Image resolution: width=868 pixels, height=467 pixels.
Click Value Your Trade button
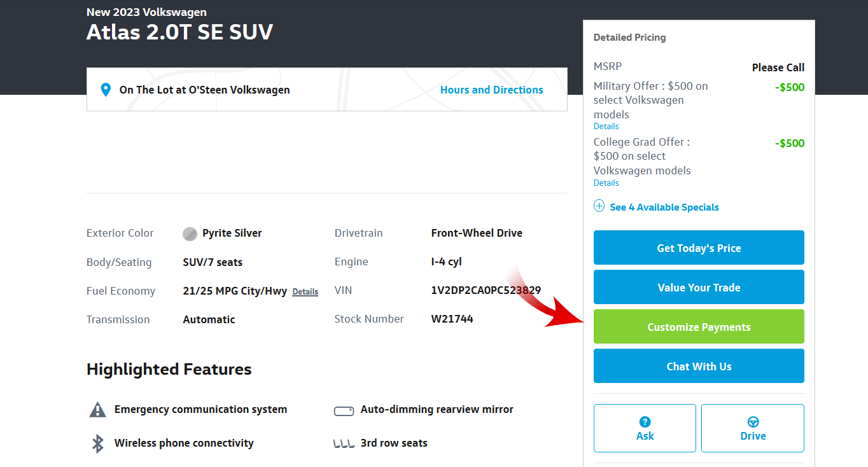pos(699,287)
